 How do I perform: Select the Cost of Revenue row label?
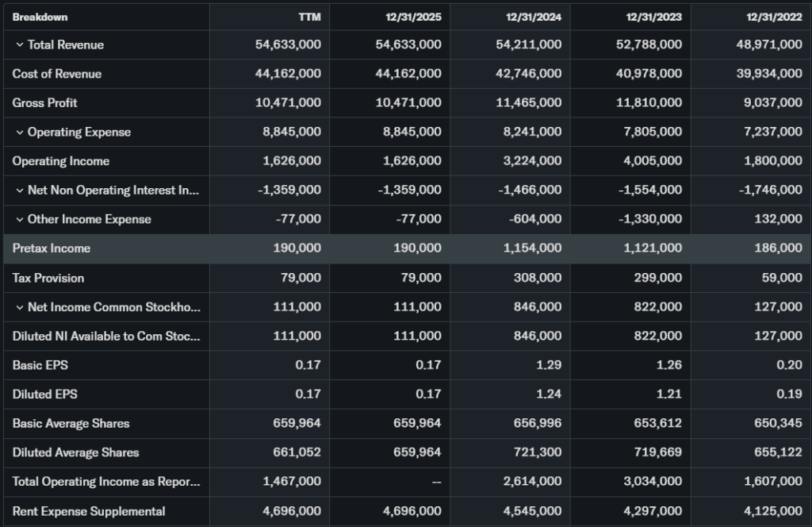[56, 74]
